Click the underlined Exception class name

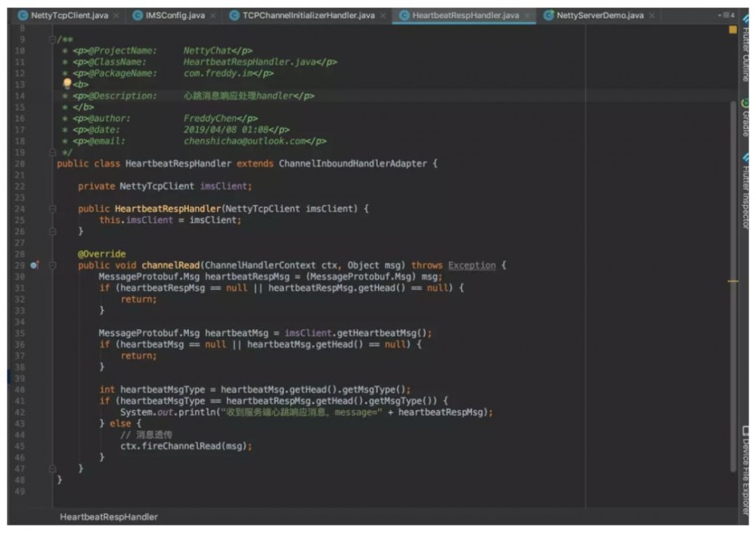pos(472,265)
